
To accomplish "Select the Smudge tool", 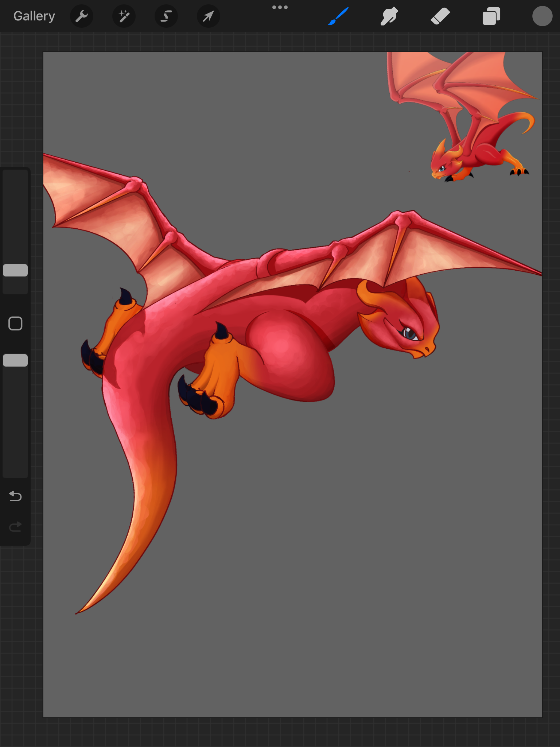I will pyautogui.click(x=389, y=16).
